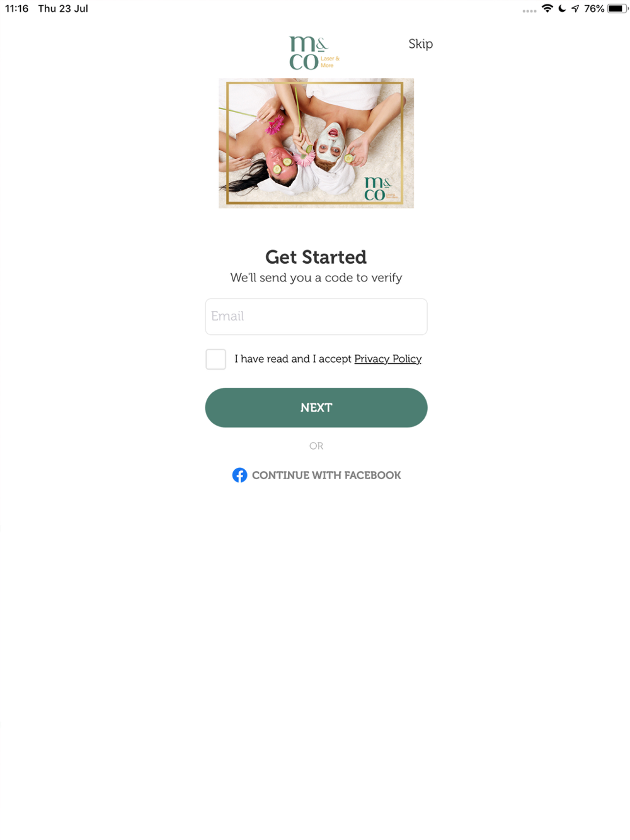Image resolution: width=630 pixels, height=840 pixels.
Task: Tap the m&co watermark in the photo
Action: pyautogui.click(x=379, y=188)
